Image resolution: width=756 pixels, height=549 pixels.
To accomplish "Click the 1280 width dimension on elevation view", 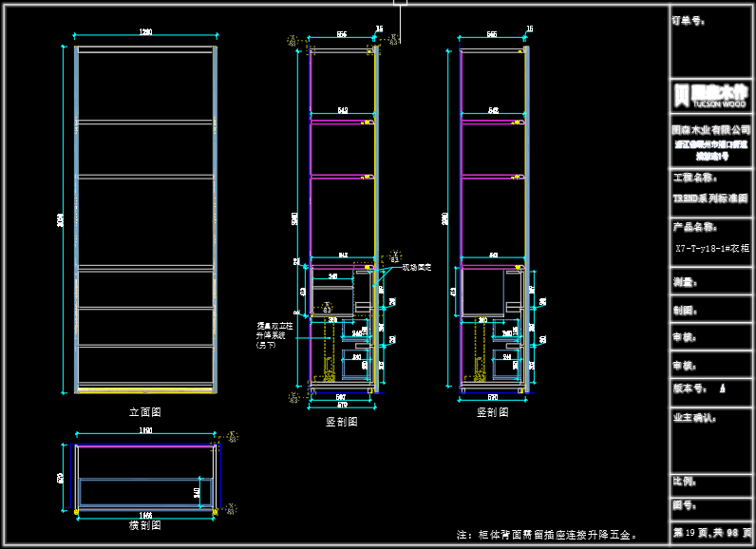I will click(x=145, y=34).
